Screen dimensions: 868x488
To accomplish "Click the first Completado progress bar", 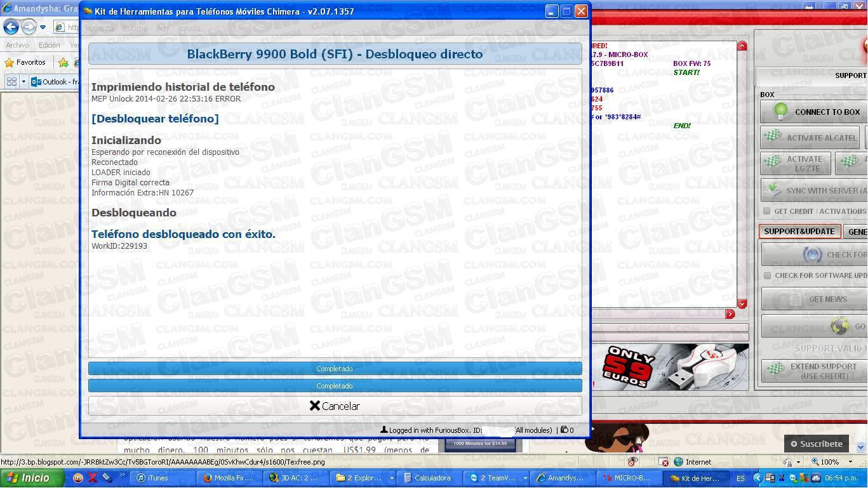I will (x=335, y=369).
